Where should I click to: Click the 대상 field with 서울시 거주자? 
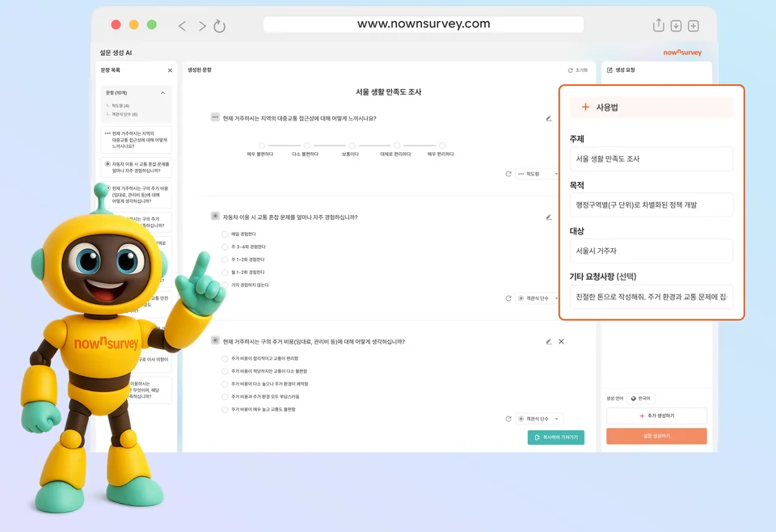point(651,251)
